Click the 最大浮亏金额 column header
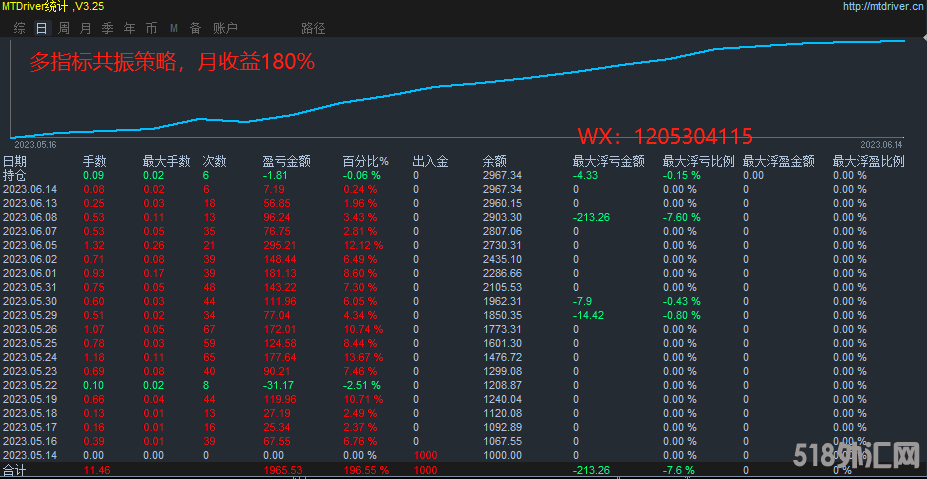927x479 pixels. [x=607, y=161]
